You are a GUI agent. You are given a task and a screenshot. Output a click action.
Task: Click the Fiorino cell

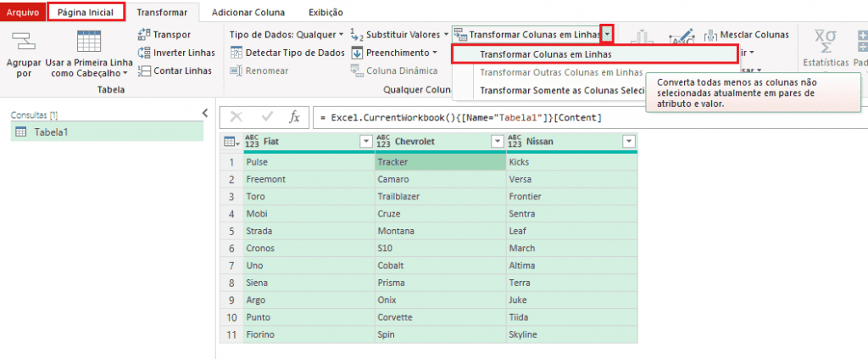309,334
